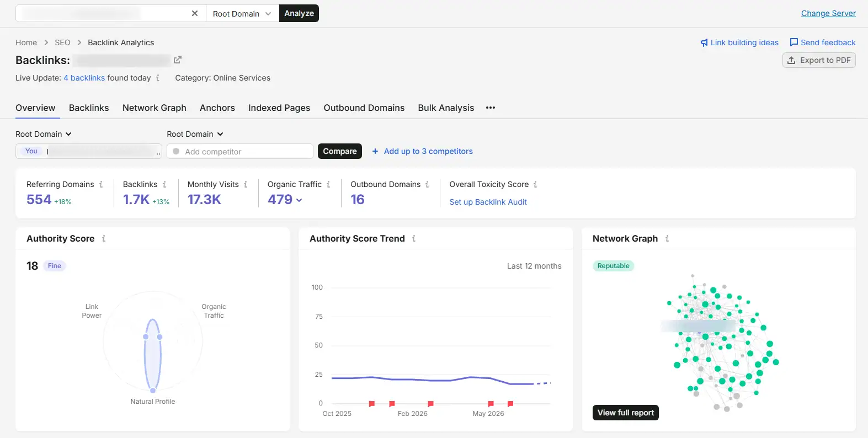Click info icon next to Live Update backlinks
The height and width of the screenshot is (438, 868).
point(158,78)
